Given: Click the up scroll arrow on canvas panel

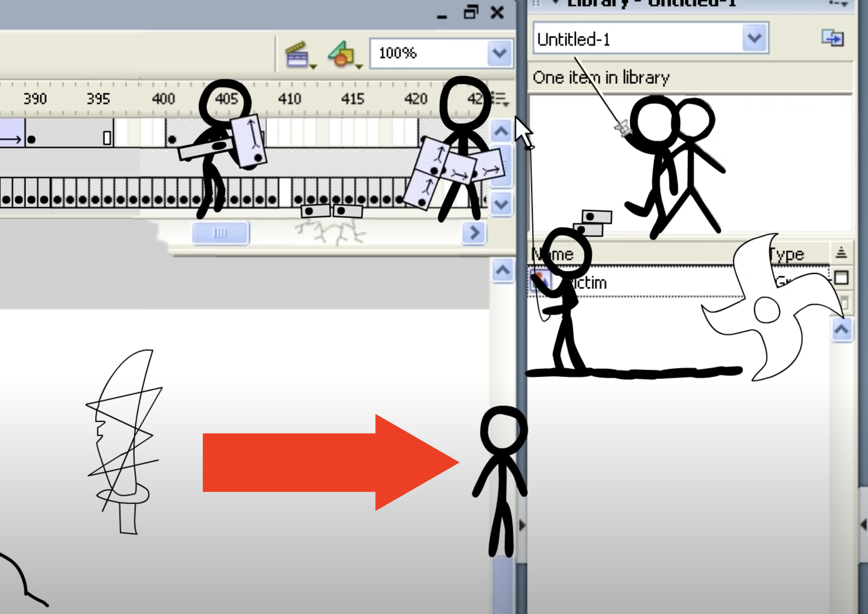Looking at the screenshot, I should pyautogui.click(x=504, y=271).
